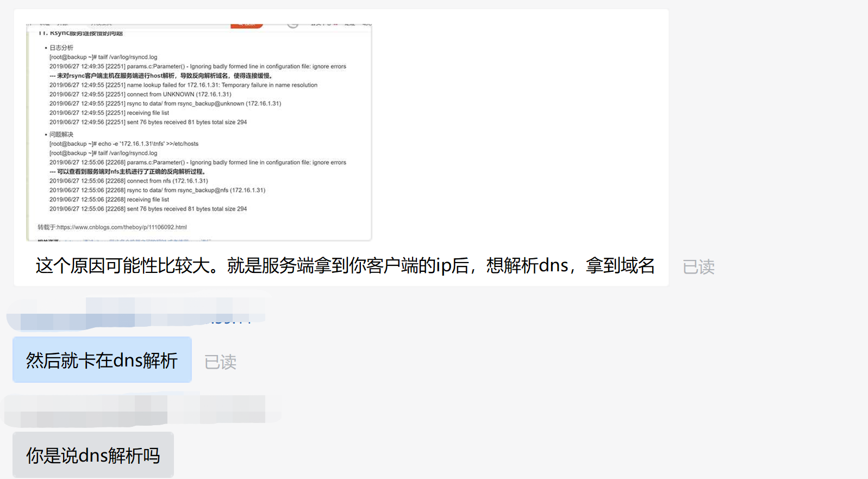Click the cnblogs.com source URL in image

click(122, 227)
